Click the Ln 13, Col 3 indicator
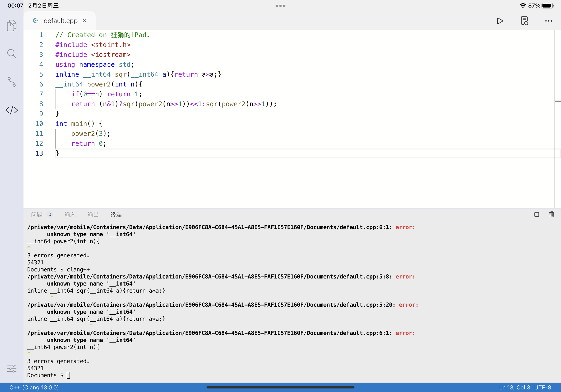The width and height of the screenshot is (561, 392). point(514,387)
